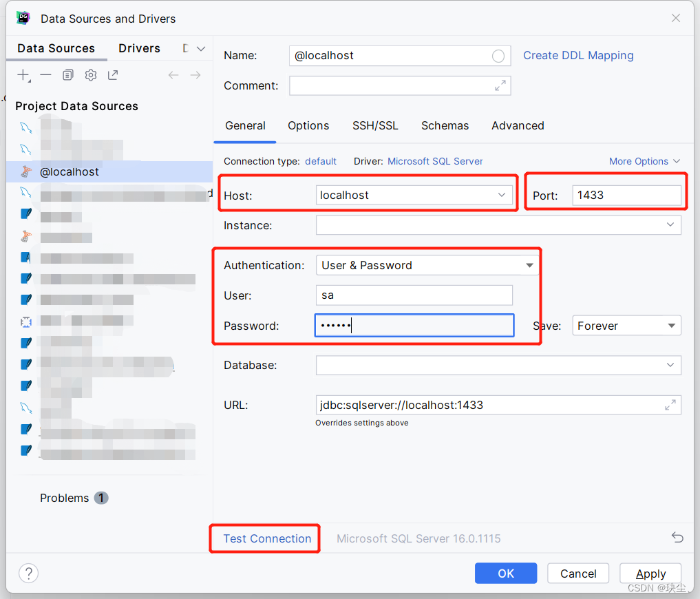Screen dimensions: 700x599
Task: Add a new data source with the plus icon
Action: pos(23,75)
